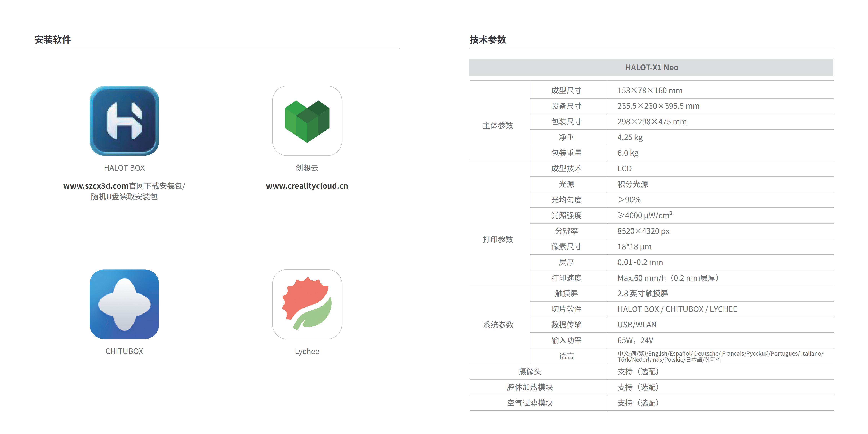868x434 pixels.
Task: Click HALOT BOX / CHITUBOX / LYCHEE value
Action: point(677,309)
